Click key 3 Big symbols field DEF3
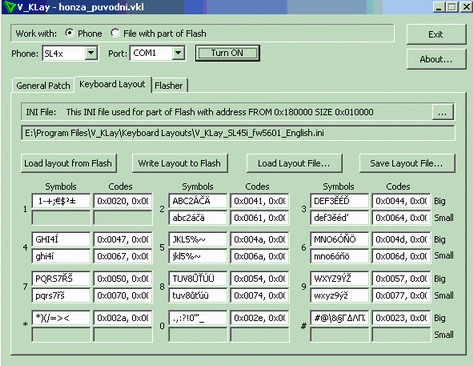The width and height of the screenshot is (473, 366). (339, 201)
